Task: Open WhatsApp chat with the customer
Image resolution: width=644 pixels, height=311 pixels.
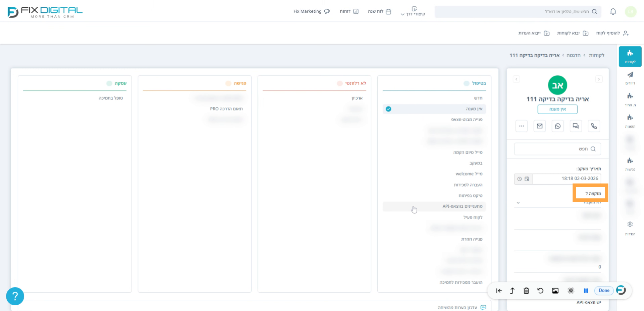Action: (x=557, y=126)
